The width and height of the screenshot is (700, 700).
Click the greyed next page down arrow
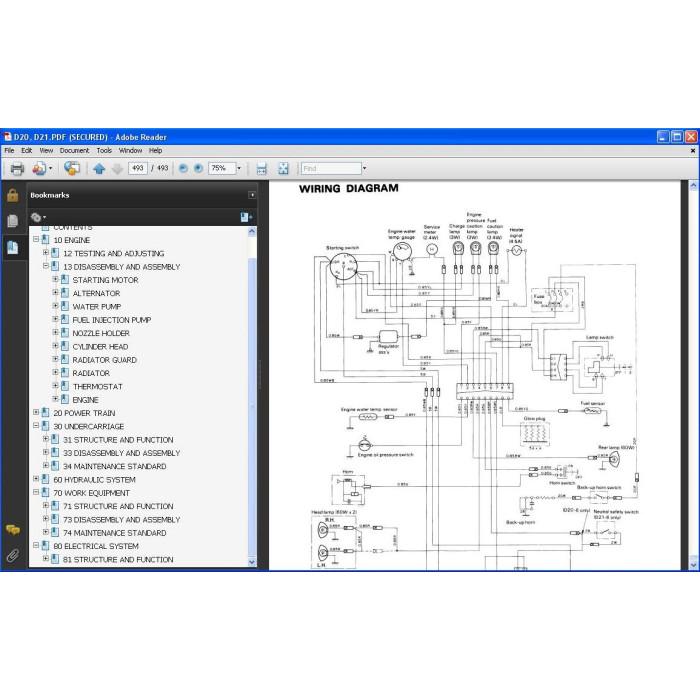[x=117, y=169]
